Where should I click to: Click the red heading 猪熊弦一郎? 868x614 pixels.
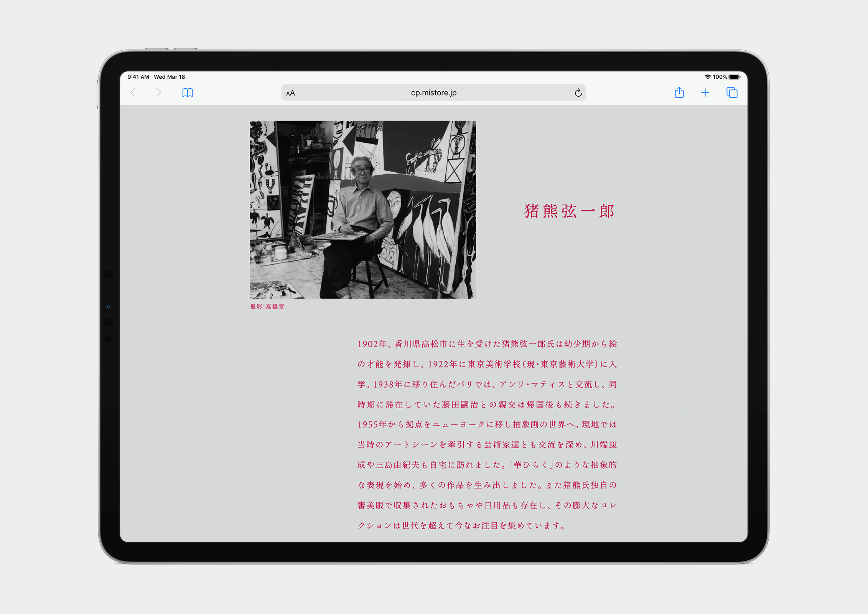pos(569,211)
